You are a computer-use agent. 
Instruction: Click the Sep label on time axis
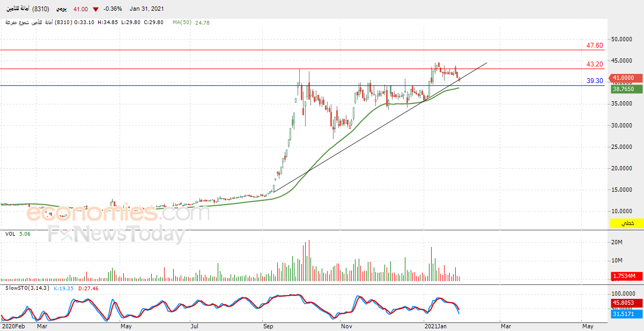click(268, 326)
